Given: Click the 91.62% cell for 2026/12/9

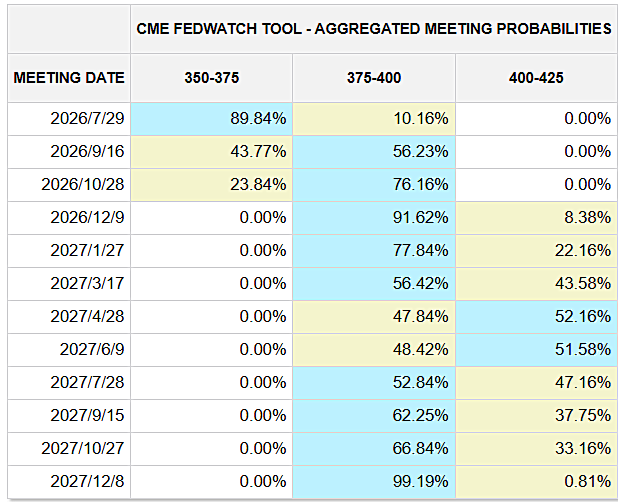Looking at the screenshot, I should tap(374, 218).
